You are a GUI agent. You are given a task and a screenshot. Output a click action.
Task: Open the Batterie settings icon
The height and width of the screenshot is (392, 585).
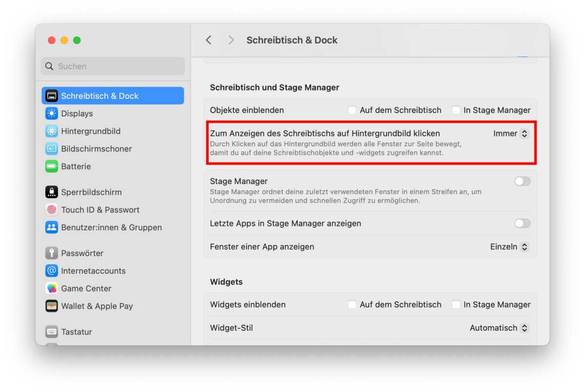pos(52,166)
